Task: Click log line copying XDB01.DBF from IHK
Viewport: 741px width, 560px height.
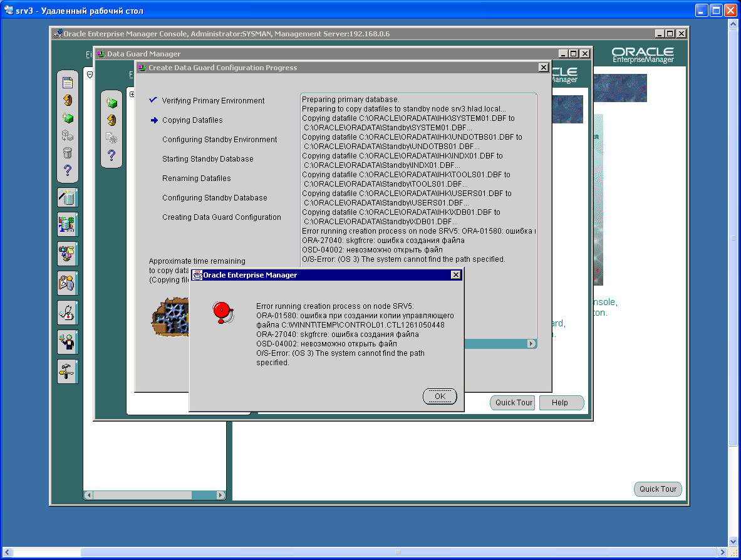Action: 401,212
